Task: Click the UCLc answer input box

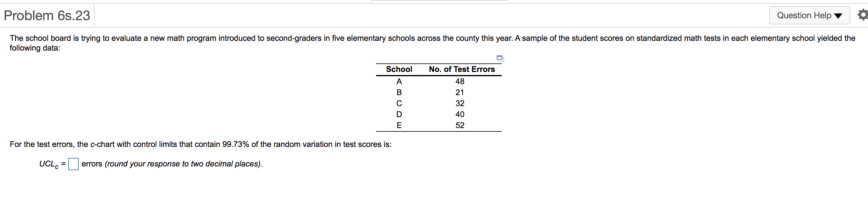Action: point(73,164)
